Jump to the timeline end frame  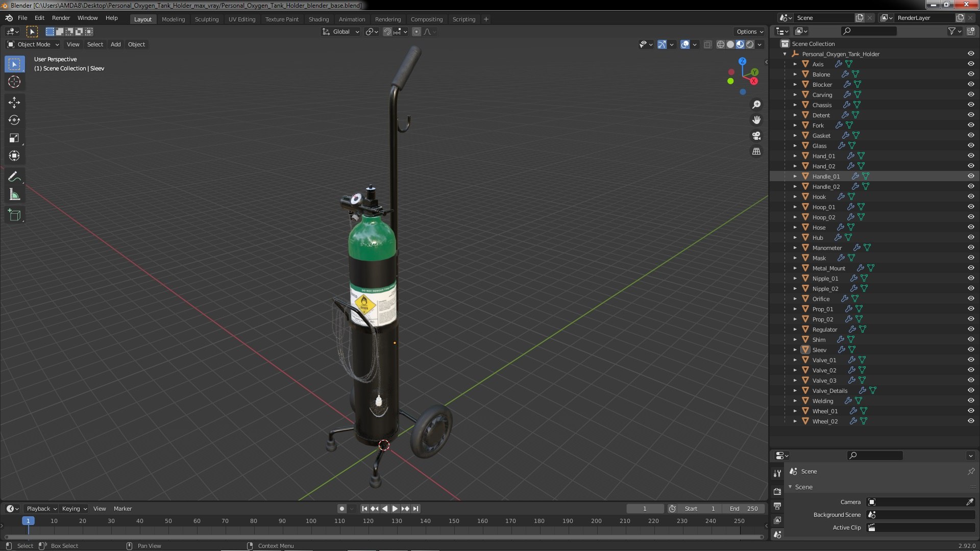[x=416, y=509]
